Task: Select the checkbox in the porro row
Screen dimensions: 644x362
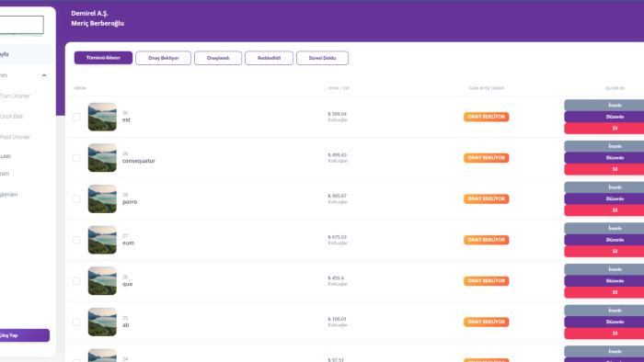Action: click(x=76, y=198)
